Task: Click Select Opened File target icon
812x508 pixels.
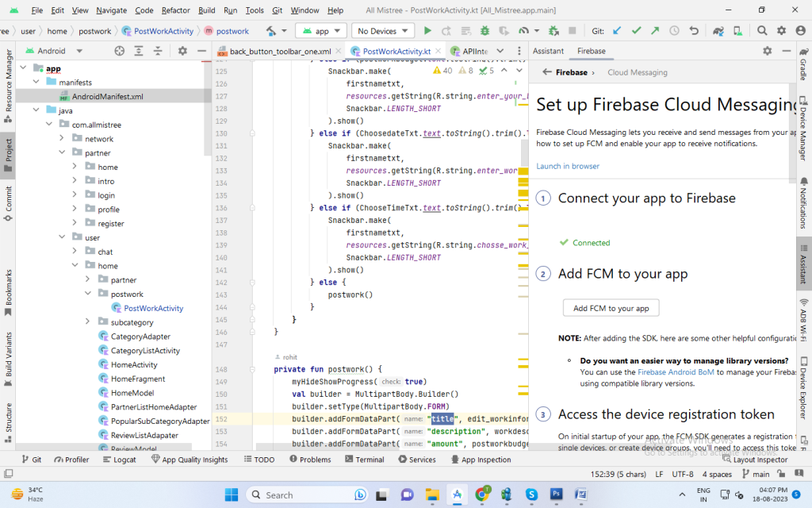Action: point(120,51)
